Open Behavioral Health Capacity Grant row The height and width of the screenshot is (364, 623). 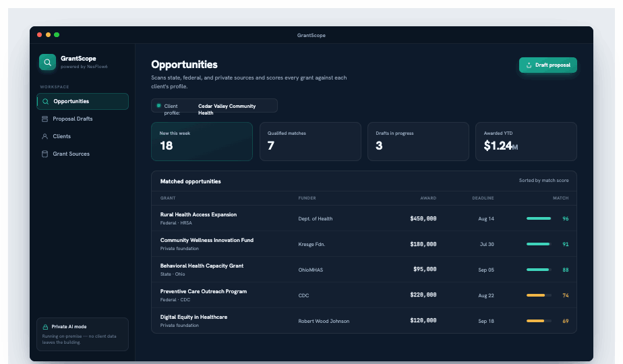point(364,270)
